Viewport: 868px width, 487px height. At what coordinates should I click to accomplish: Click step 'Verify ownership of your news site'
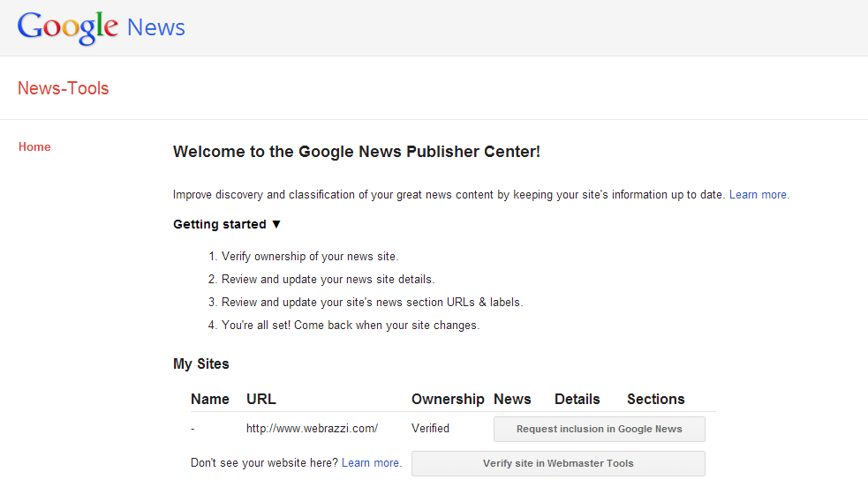310,257
